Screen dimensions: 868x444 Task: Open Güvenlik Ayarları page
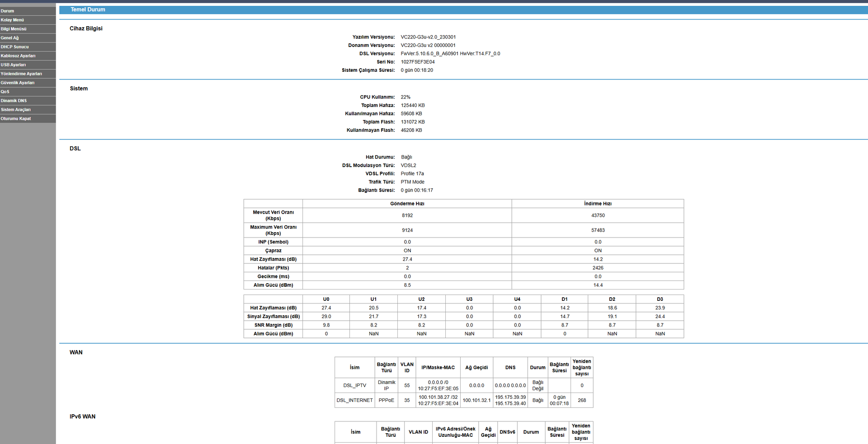pos(28,83)
